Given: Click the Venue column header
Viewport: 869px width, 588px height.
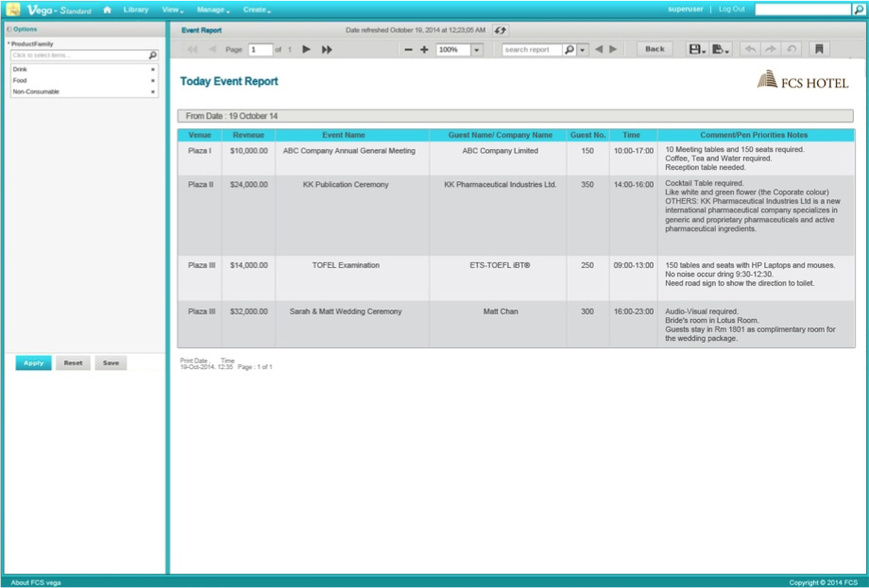Looking at the screenshot, I should (x=199, y=135).
